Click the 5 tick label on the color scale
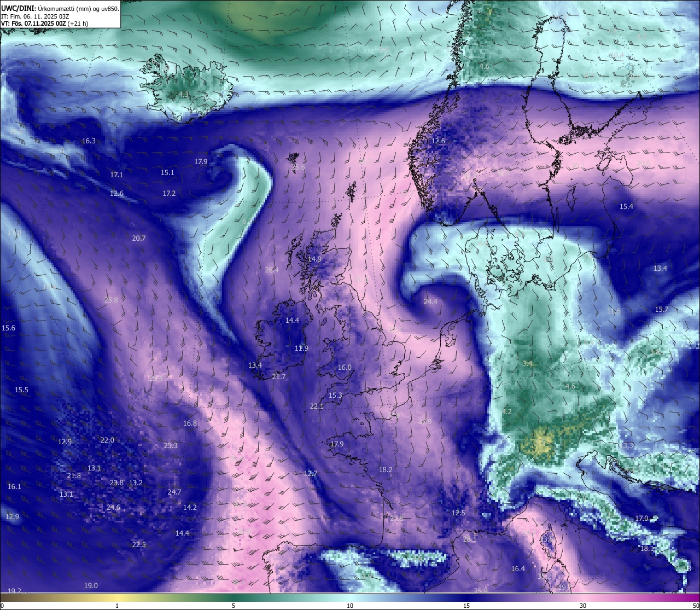The height and width of the screenshot is (610, 700). (x=234, y=606)
